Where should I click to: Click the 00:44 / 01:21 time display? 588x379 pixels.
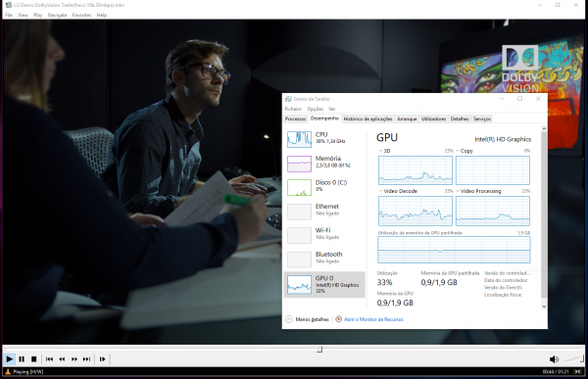coord(556,372)
